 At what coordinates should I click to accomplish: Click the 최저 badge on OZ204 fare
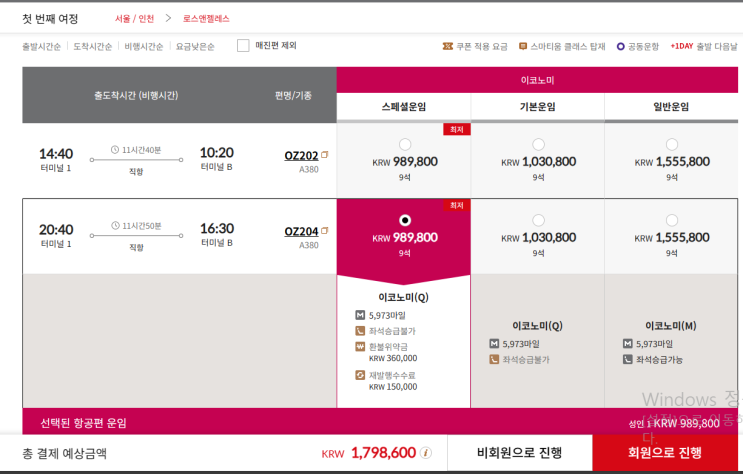[457, 205]
